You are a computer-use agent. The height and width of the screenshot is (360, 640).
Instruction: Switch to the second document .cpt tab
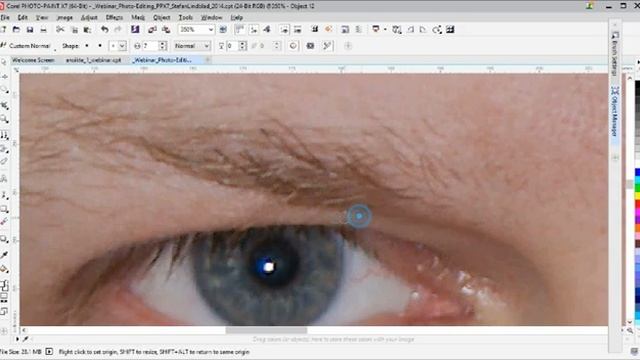[x=93, y=60]
